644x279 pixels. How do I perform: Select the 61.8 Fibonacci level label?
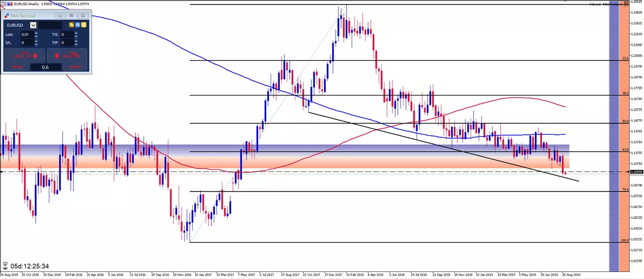tap(625, 150)
